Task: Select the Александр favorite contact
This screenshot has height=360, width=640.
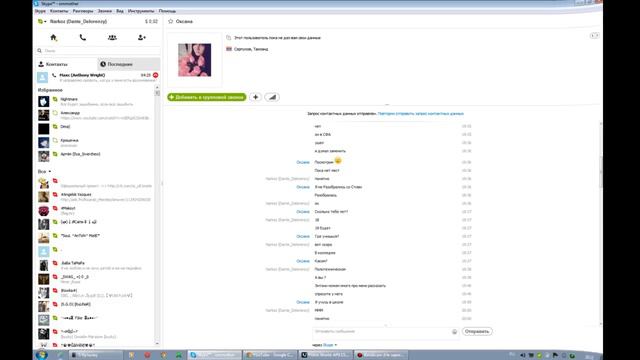Action: (x=96, y=115)
